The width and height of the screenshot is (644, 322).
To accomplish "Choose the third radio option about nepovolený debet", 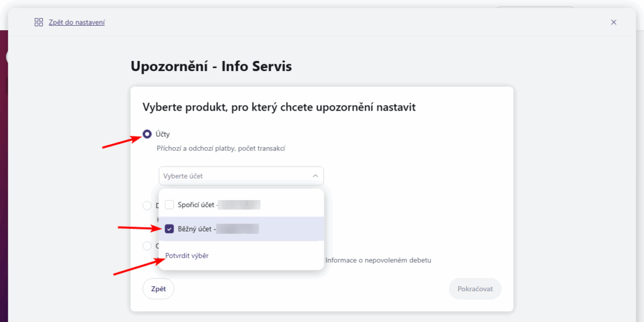I will pos(147,246).
